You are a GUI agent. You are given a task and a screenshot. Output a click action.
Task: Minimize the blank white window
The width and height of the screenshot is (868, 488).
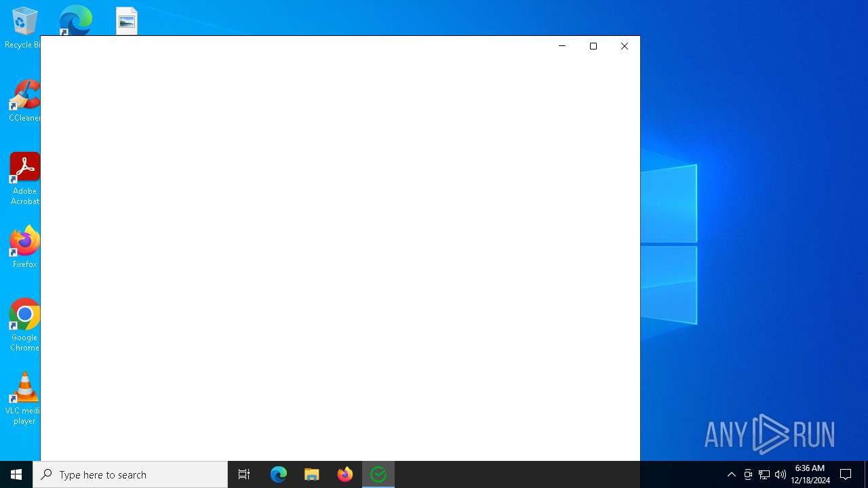click(562, 46)
